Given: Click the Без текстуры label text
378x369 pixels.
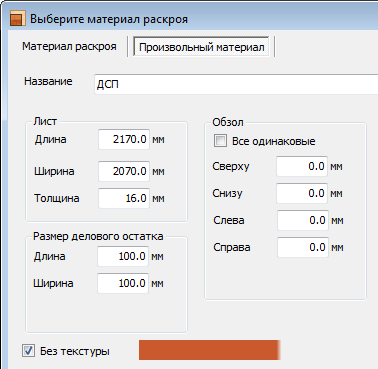Looking at the screenshot, I should click(75, 351).
